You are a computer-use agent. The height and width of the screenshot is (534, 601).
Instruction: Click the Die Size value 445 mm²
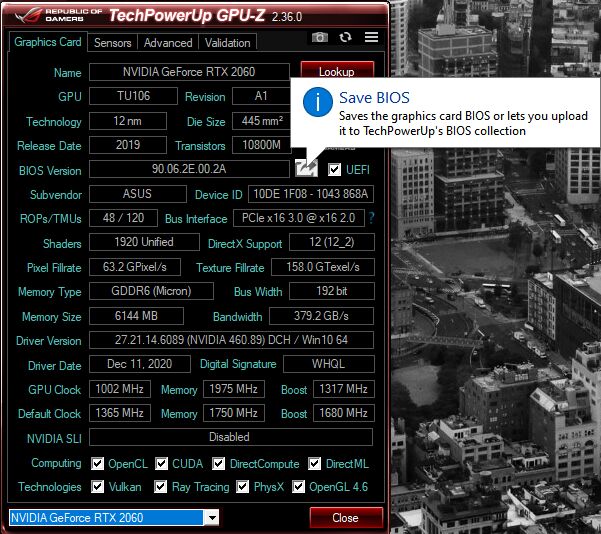point(262,121)
